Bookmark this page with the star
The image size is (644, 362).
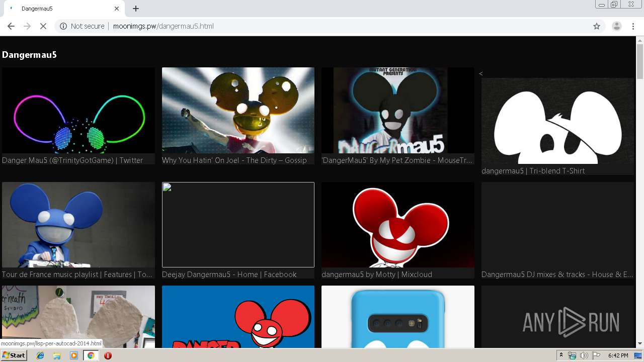(x=597, y=26)
